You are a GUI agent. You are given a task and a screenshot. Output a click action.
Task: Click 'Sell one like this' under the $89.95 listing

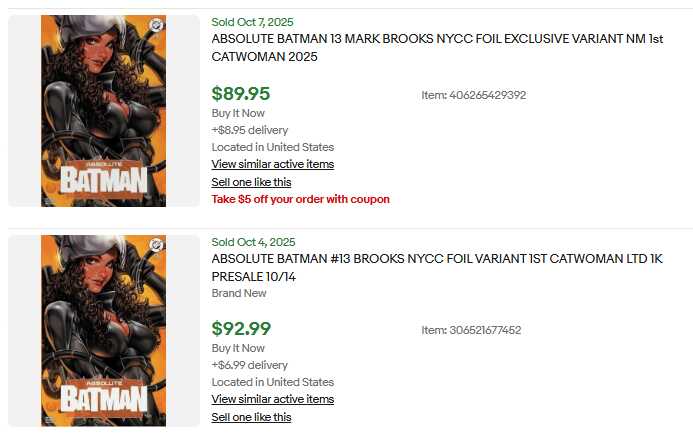pos(251,182)
